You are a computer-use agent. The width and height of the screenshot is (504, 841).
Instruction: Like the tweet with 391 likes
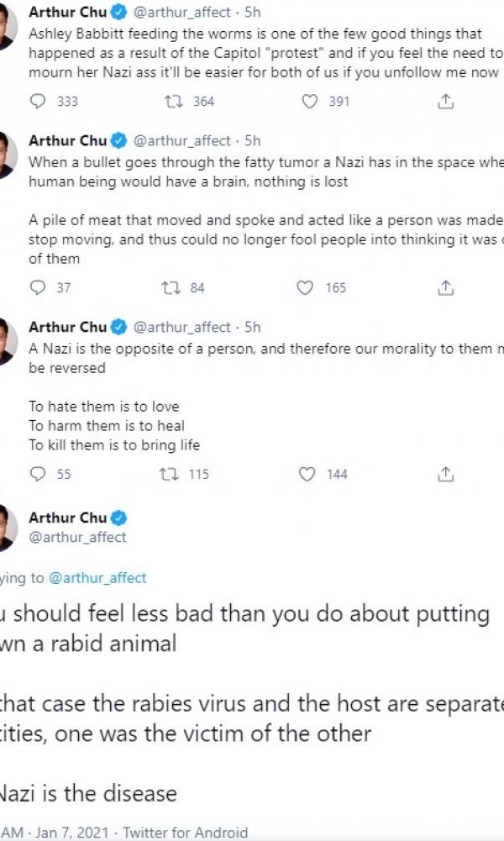[310, 102]
